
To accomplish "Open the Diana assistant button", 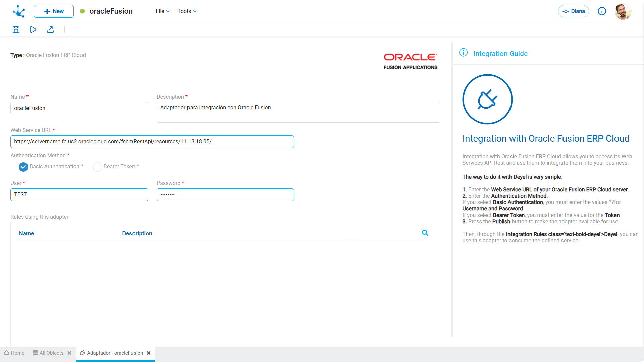I will click(574, 11).
